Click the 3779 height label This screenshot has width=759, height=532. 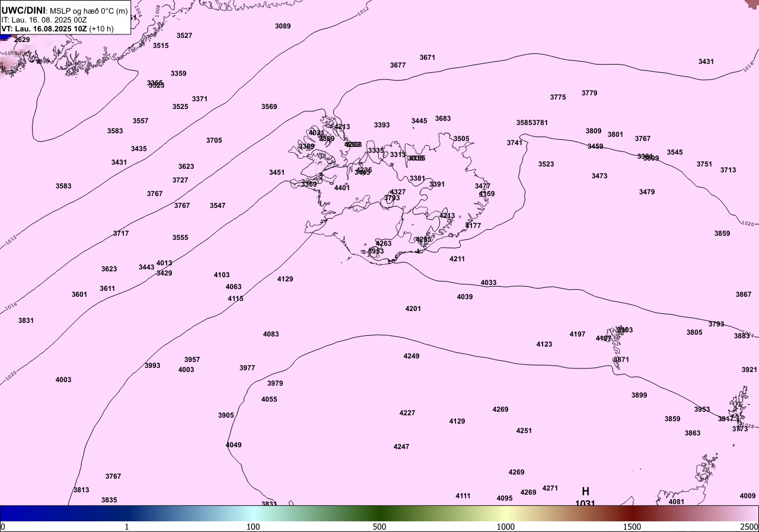pyautogui.click(x=589, y=93)
